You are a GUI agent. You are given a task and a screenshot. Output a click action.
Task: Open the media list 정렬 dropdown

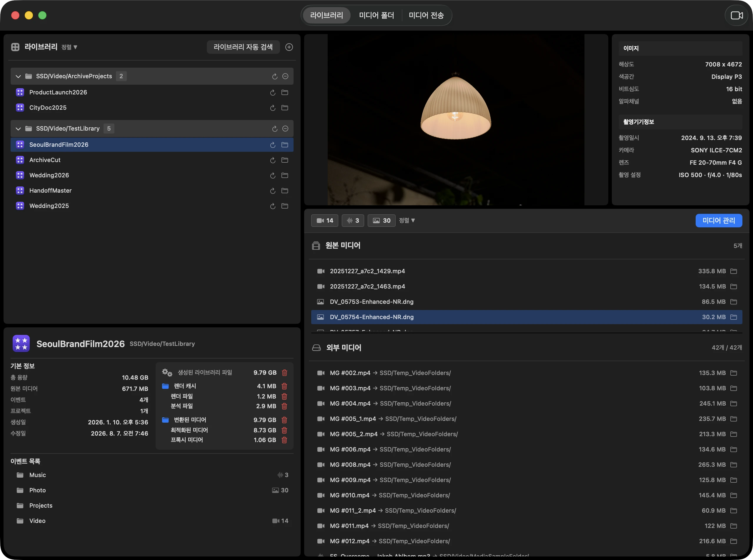(407, 221)
